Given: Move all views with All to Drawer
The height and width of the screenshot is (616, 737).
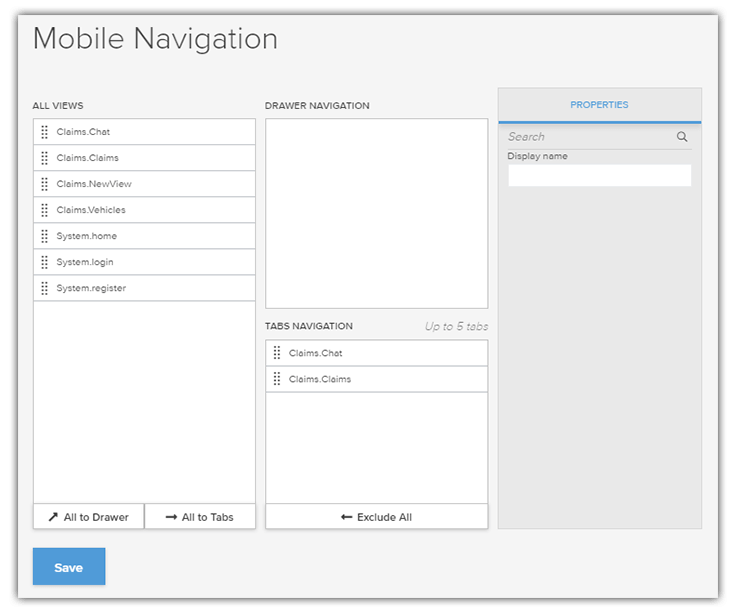Looking at the screenshot, I should pos(88,517).
